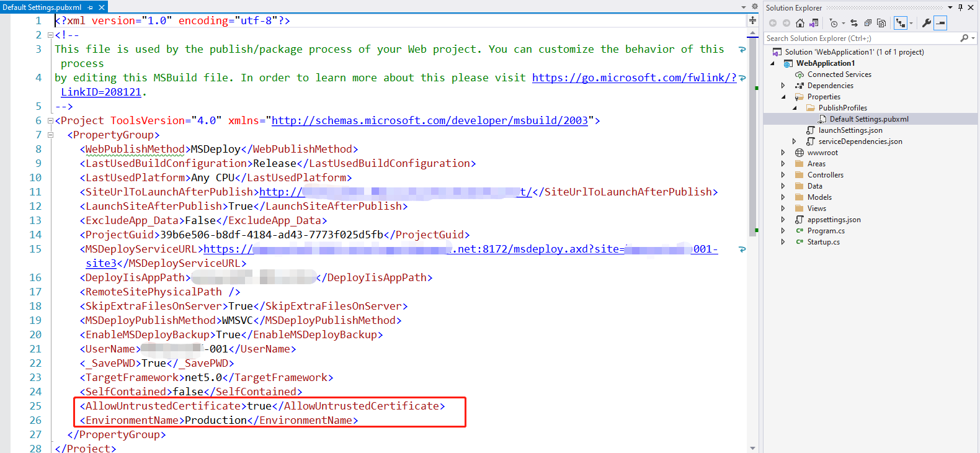980x453 pixels.
Task: Open file nesting options dropdown arrow
Action: [x=911, y=23]
